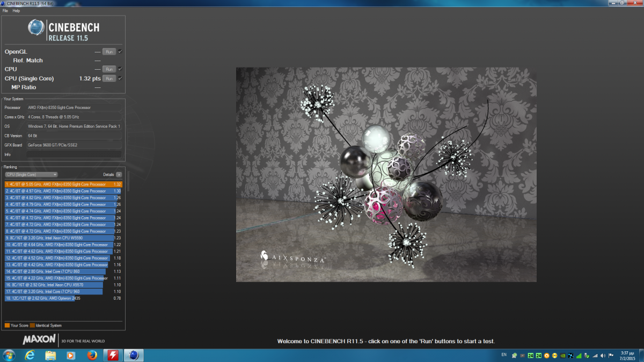Open Windows Media Player from taskbar
Viewport: 644px width, 362px height.
click(x=70, y=355)
